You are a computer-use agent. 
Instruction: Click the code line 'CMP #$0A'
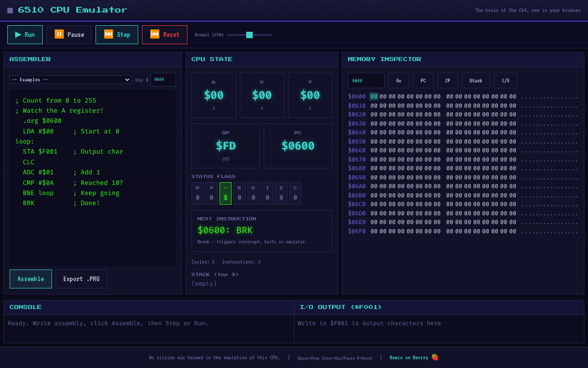(38, 183)
